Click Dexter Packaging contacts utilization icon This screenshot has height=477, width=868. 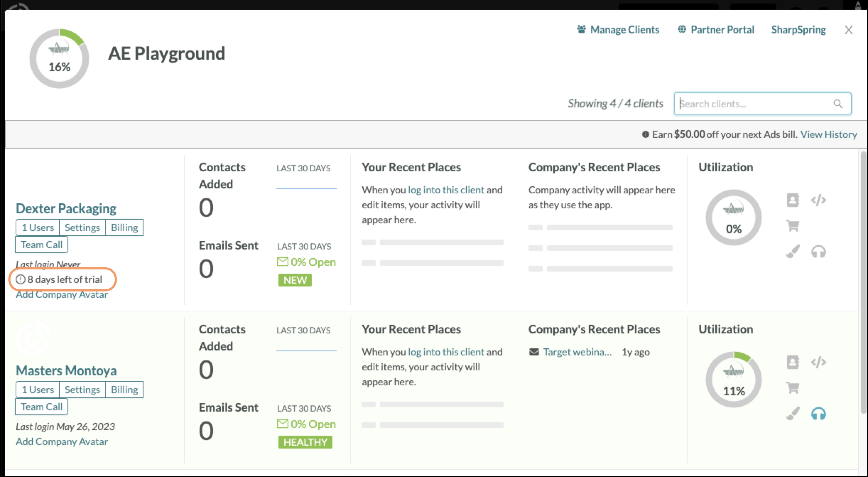point(793,200)
